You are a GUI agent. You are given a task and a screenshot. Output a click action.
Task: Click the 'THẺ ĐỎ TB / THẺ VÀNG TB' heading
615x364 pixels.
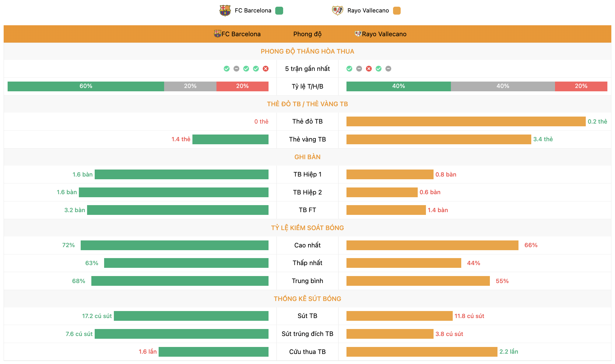(x=307, y=104)
